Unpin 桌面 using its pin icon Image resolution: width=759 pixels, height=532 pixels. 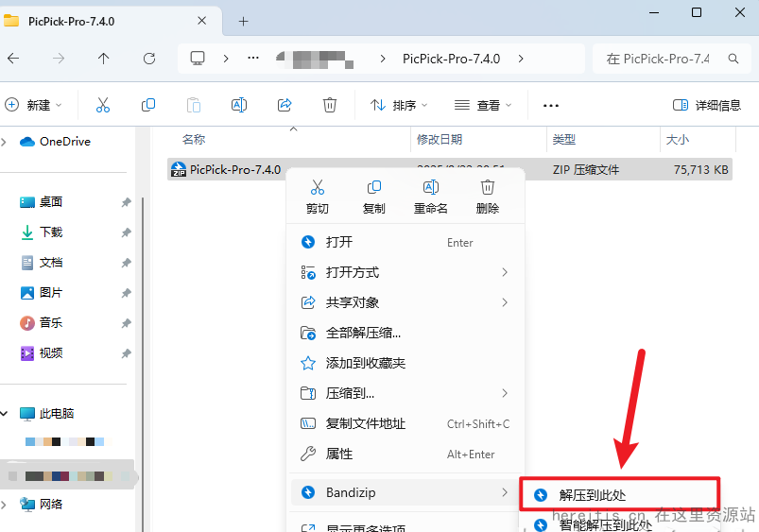[x=127, y=202]
